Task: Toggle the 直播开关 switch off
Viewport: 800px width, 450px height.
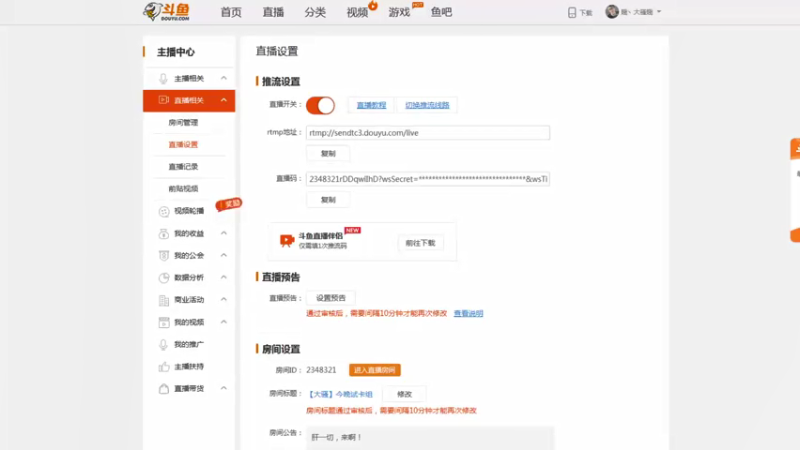Action: [x=320, y=105]
